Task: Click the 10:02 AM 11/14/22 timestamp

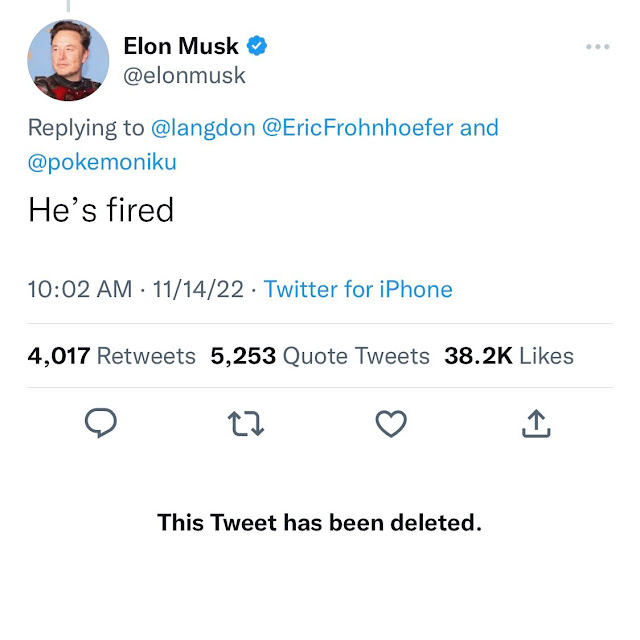Action: pyautogui.click(x=136, y=290)
